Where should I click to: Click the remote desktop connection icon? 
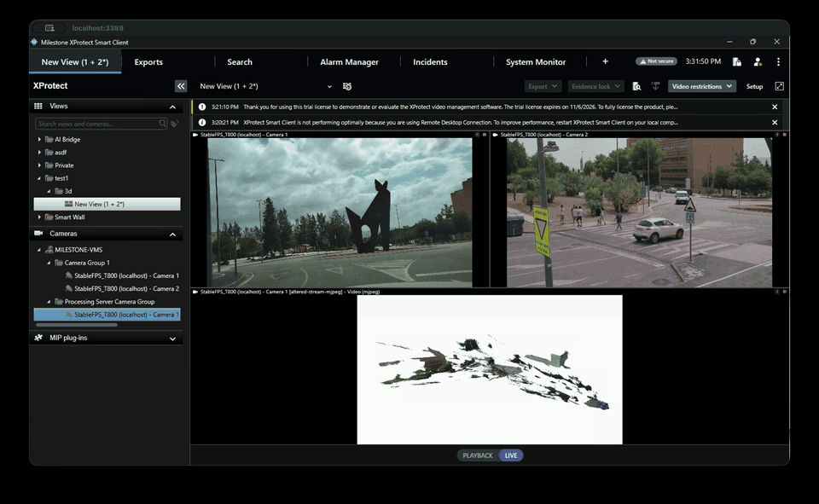point(49,28)
